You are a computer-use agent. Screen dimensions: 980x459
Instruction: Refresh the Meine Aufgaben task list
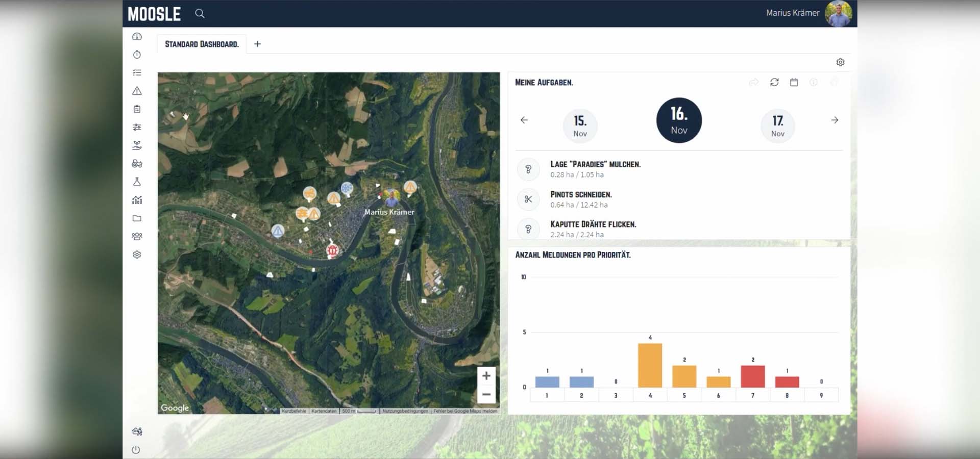(774, 82)
